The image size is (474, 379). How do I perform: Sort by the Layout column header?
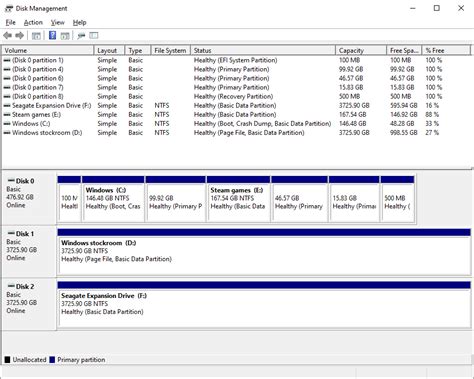click(x=109, y=50)
